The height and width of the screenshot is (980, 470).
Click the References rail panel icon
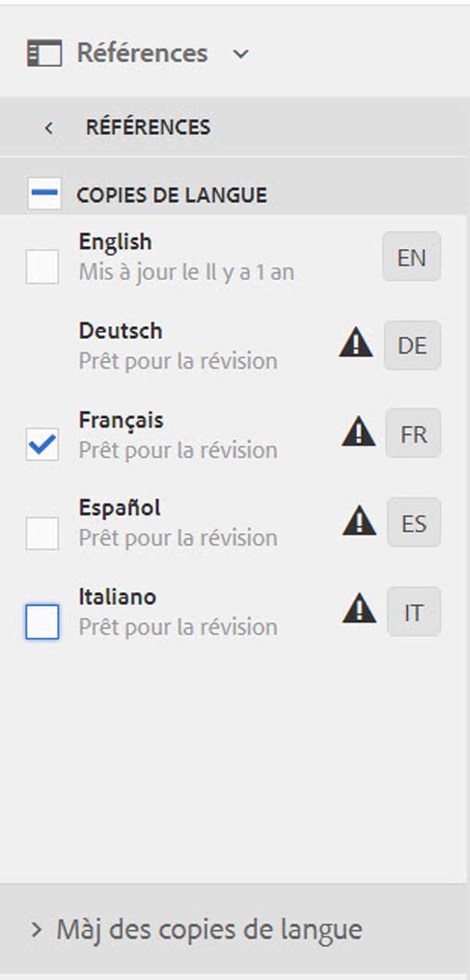(x=44, y=54)
